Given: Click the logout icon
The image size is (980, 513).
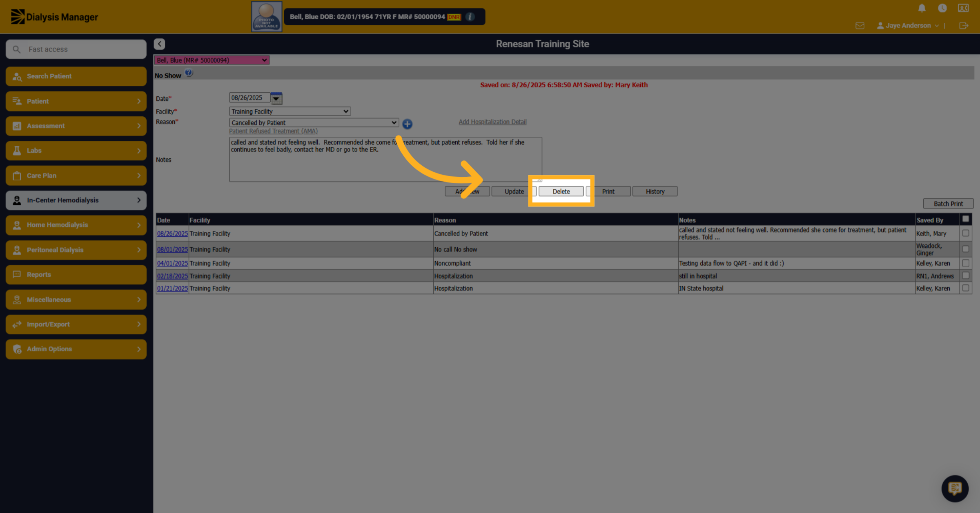Looking at the screenshot, I should 963,26.
